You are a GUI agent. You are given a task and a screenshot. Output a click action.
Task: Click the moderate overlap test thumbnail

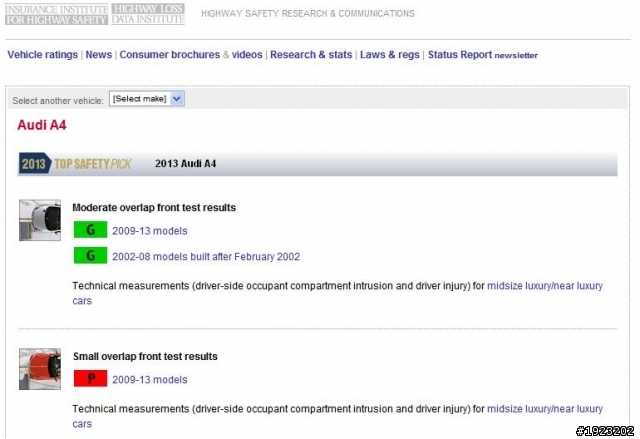(x=40, y=220)
